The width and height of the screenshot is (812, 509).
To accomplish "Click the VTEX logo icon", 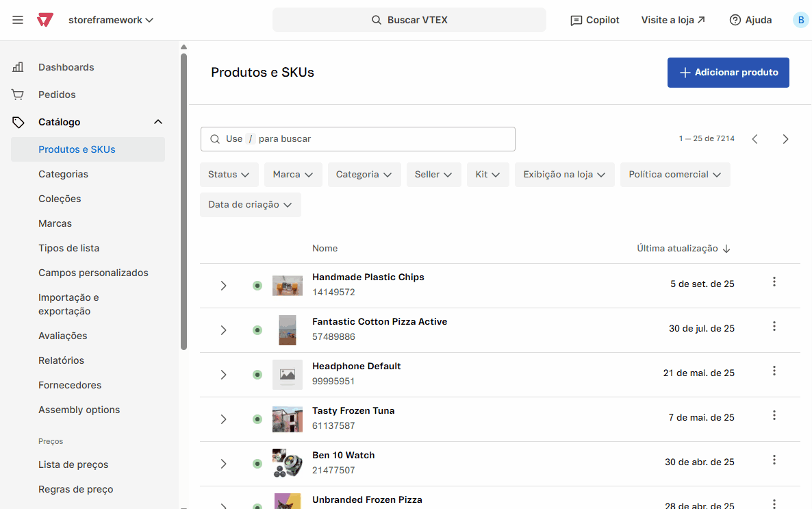I will pos(45,20).
